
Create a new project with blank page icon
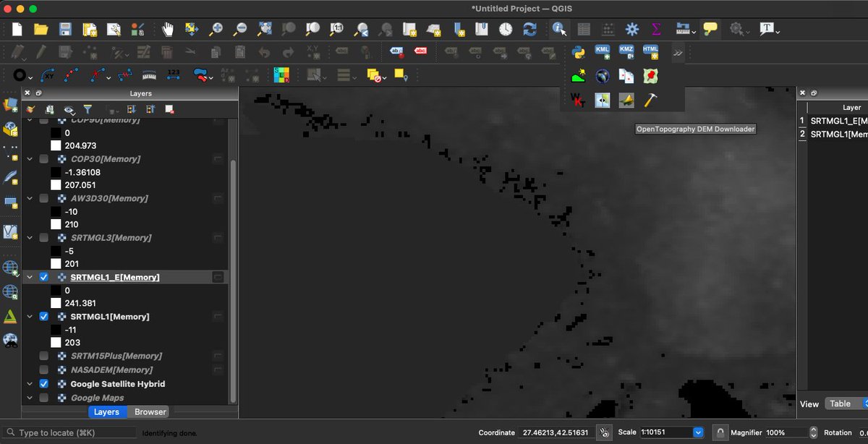(17, 29)
